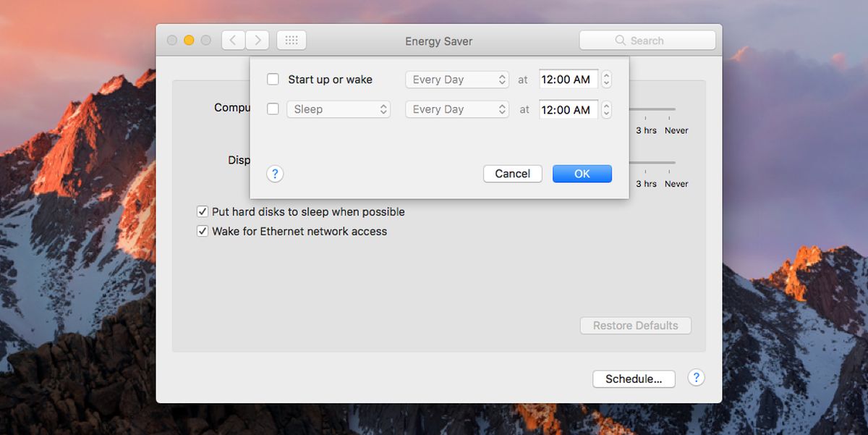
Task: Show all preferences with the grid icon
Action: (292, 41)
